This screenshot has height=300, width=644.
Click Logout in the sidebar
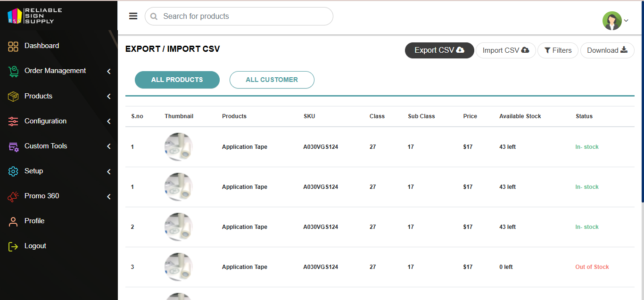coord(35,246)
